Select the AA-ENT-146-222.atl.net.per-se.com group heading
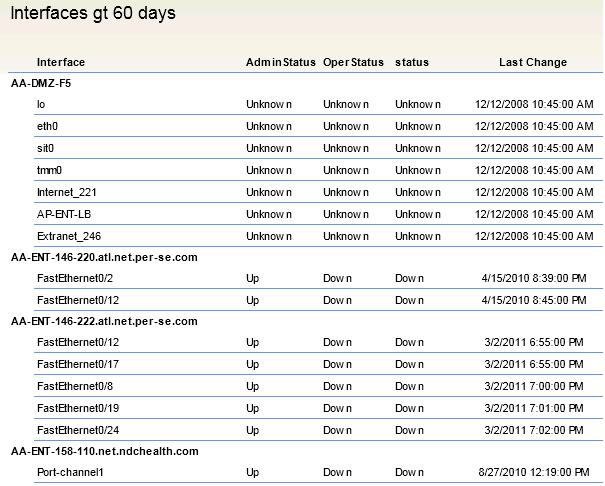 coord(104,321)
